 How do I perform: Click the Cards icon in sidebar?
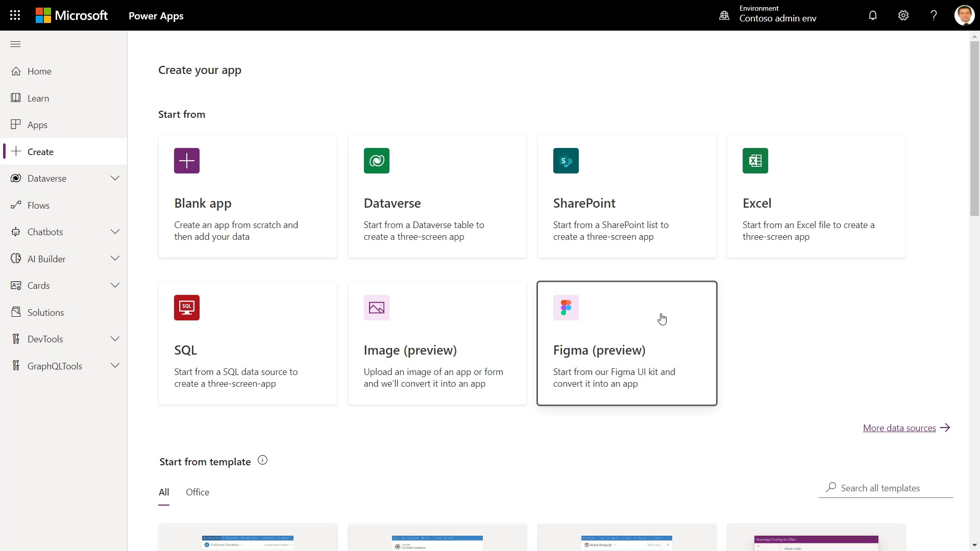16,285
